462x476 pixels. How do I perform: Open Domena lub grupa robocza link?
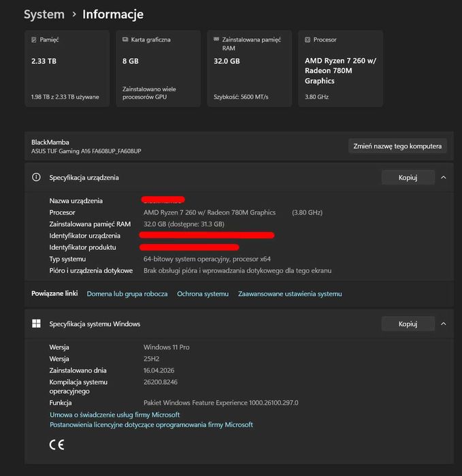[127, 294]
